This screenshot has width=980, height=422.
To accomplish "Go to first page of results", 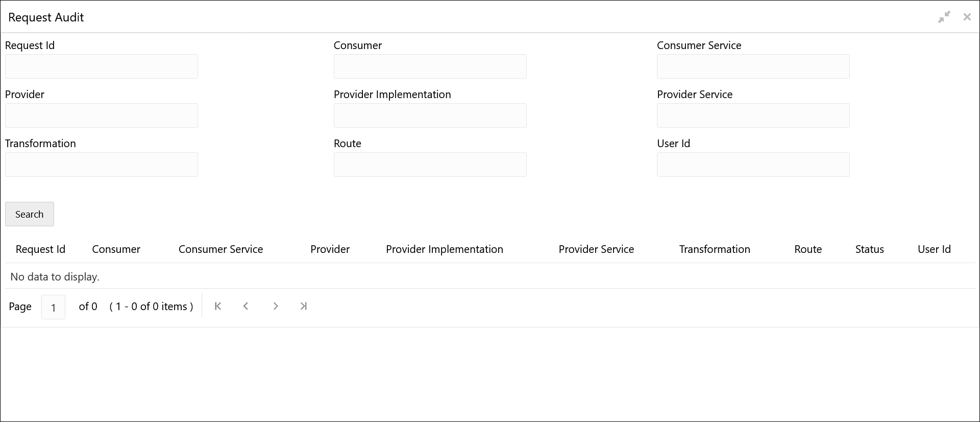I will coord(218,306).
